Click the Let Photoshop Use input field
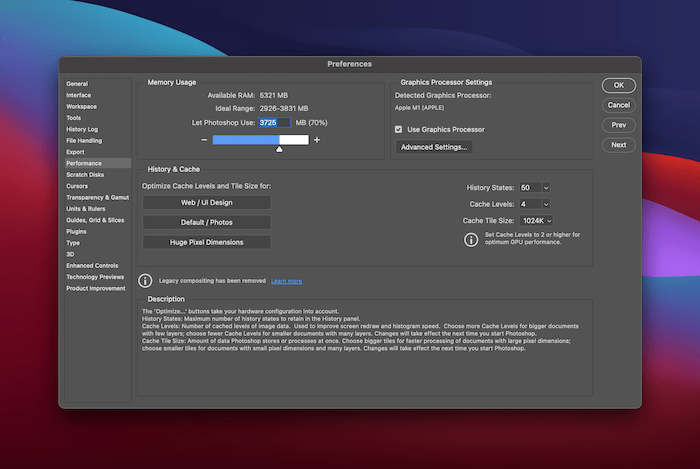 point(274,123)
